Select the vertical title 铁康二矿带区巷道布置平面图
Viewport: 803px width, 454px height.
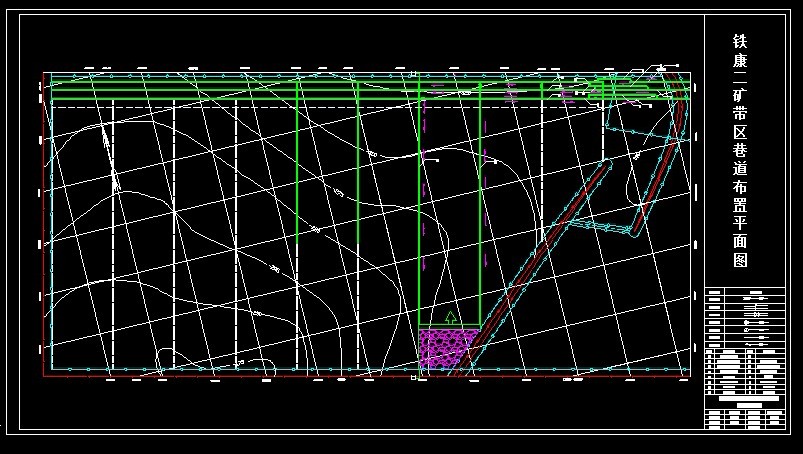click(740, 151)
